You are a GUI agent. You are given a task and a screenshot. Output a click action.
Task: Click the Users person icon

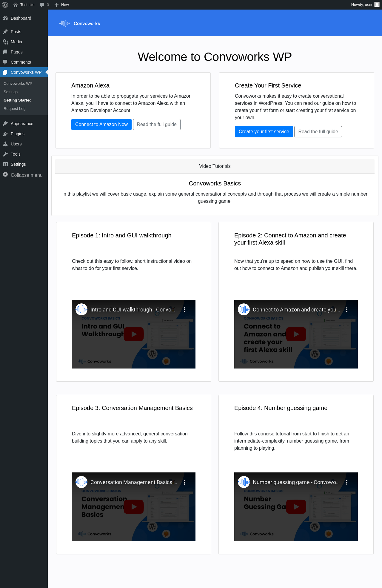[5, 144]
